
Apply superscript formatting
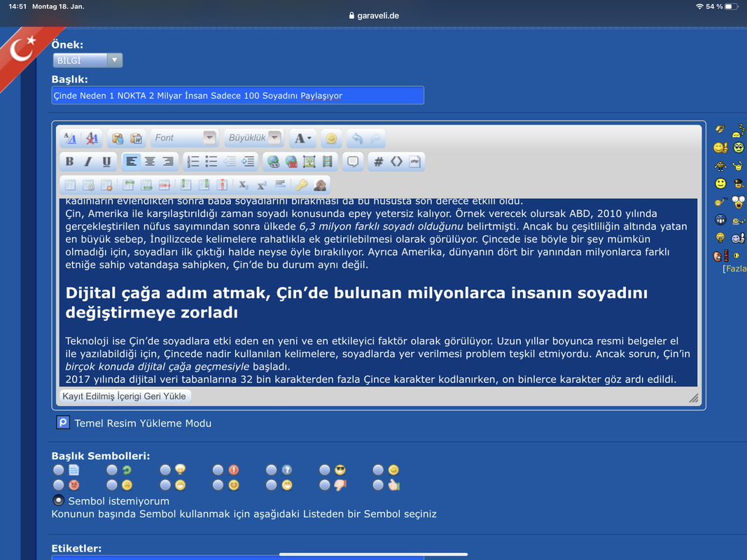point(262,185)
